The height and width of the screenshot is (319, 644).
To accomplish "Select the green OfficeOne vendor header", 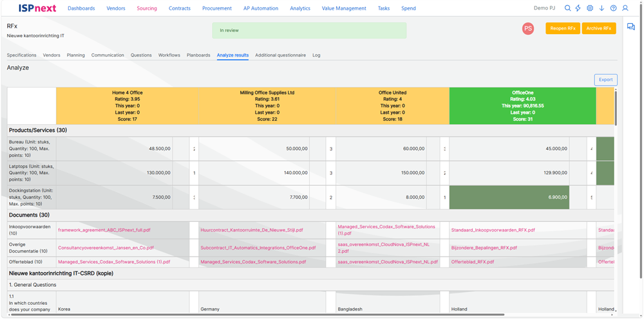I will click(x=522, y=105).
